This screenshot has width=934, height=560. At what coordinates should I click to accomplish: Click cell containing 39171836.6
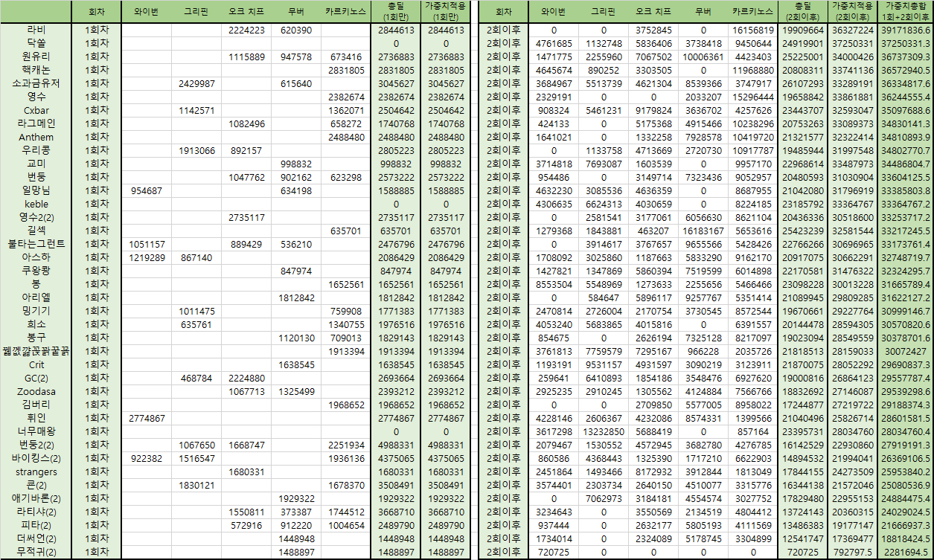tap(905, 30)
